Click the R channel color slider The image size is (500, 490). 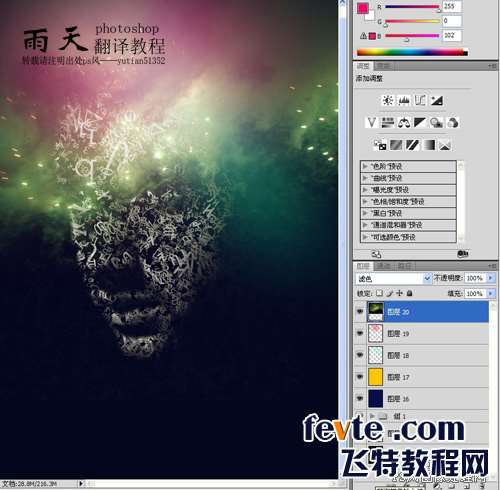pos(412,7)
